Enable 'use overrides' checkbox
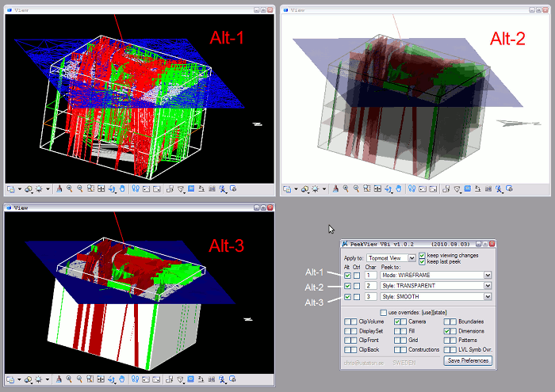The width and height of the screenshot is (555, 392). [x=383, y=313]
